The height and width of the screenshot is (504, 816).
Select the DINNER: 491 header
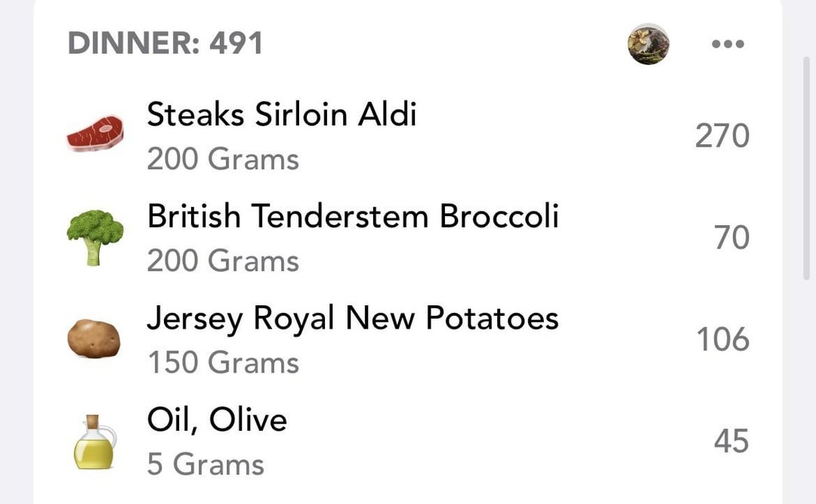(165, 44)
